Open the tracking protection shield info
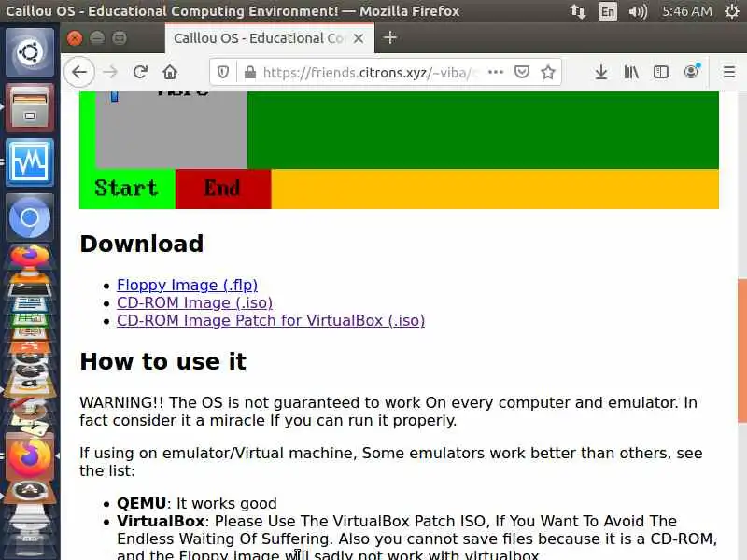747x560 pixels. [222, 72]
